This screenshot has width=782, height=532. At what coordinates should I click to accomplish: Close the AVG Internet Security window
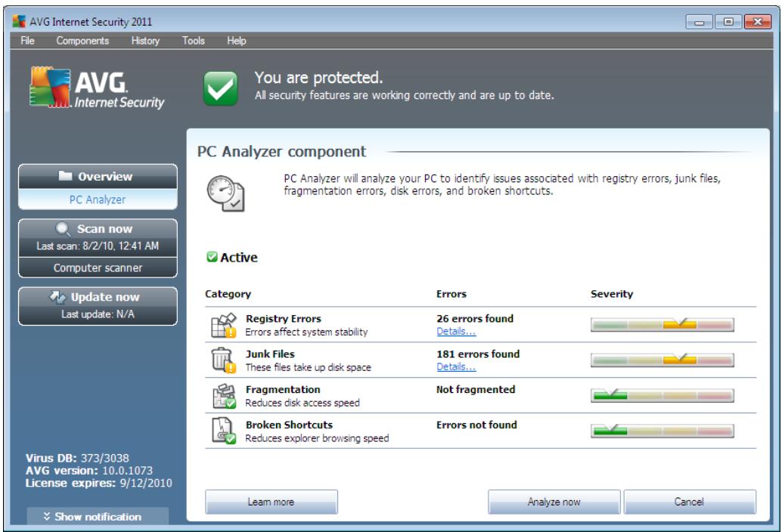[x=757, y=22]
